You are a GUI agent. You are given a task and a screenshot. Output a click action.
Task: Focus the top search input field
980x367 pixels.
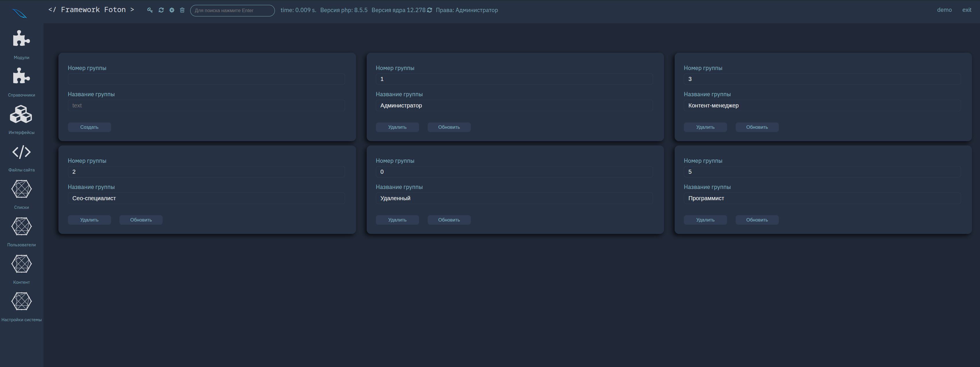[x=233, y=10]
